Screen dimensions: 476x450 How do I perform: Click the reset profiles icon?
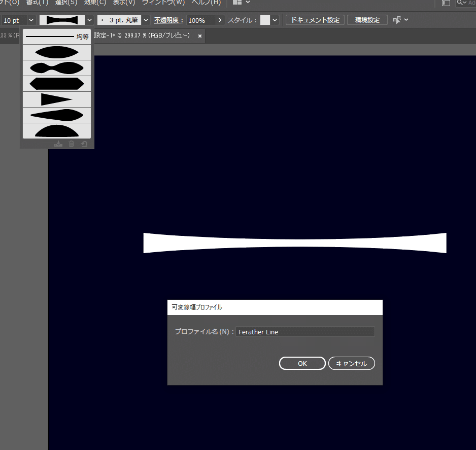(84, 144)
